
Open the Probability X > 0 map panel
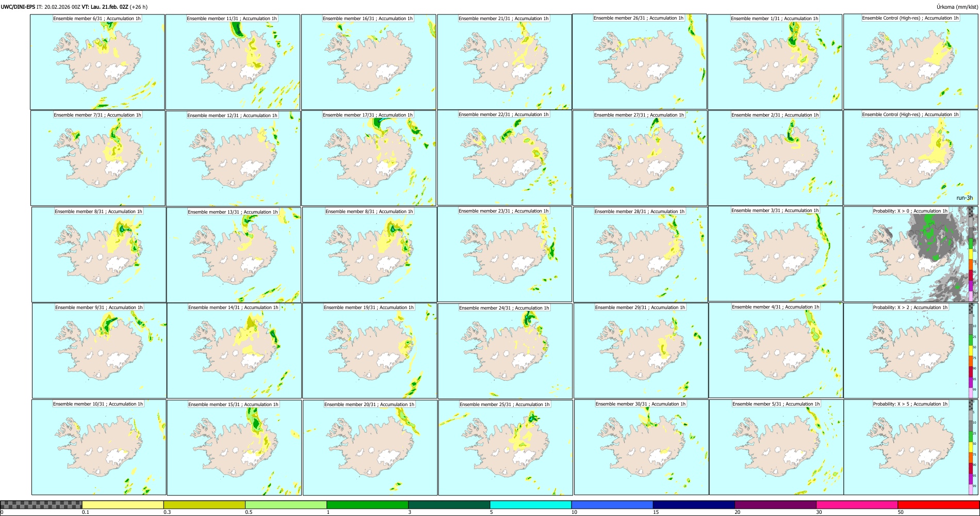tap(910, 254)
